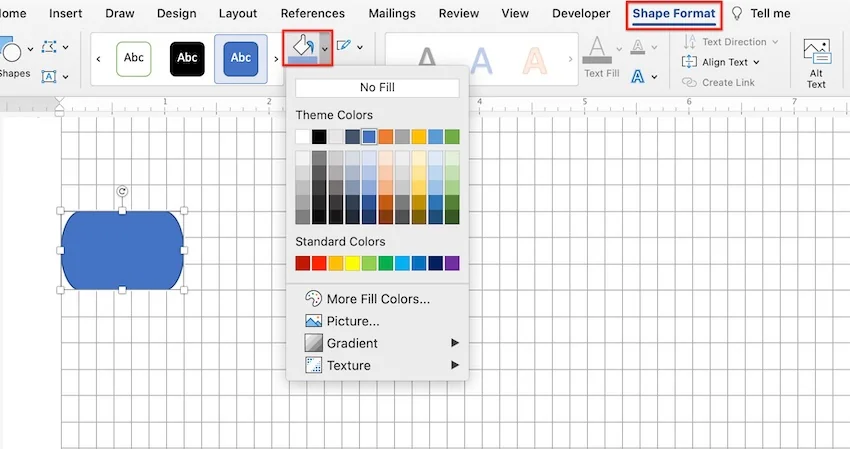Image resolution: width=850 pixels, height=449 pixels.
Task: Pick the black theme color
Action: tap(319, 137)
